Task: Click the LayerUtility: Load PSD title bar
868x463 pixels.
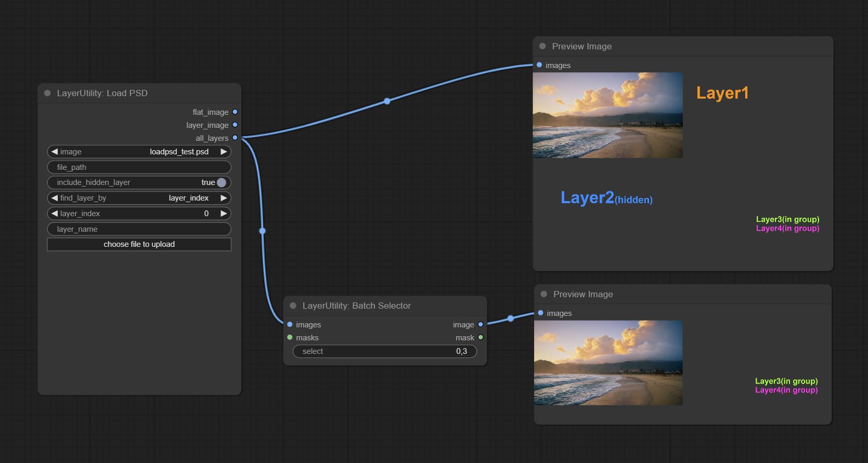Action: coord(139,93)
